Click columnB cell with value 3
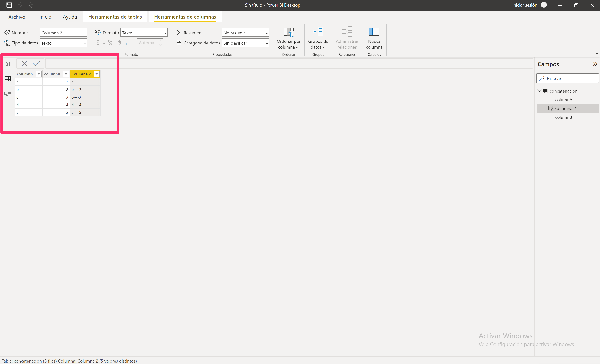 56,97
